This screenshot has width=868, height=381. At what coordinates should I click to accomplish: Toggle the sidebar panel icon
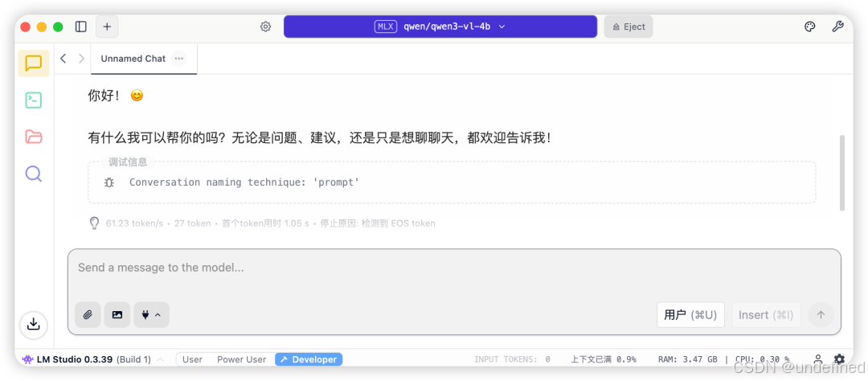click(81, 27)
